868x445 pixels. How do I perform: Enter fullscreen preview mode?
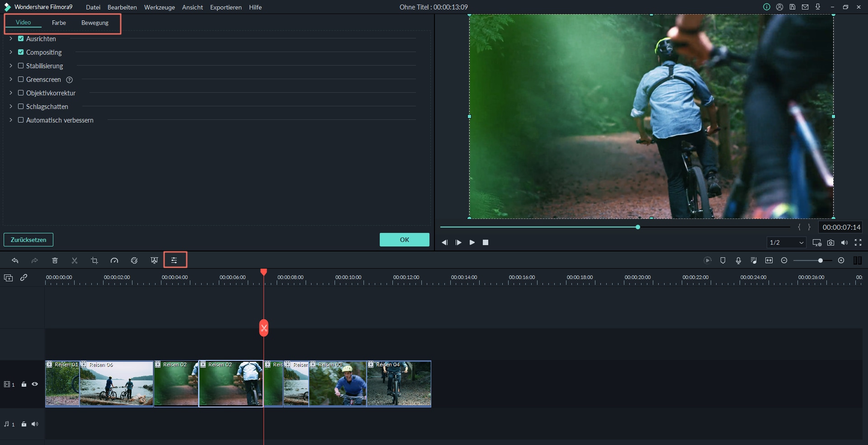(858, 243)
